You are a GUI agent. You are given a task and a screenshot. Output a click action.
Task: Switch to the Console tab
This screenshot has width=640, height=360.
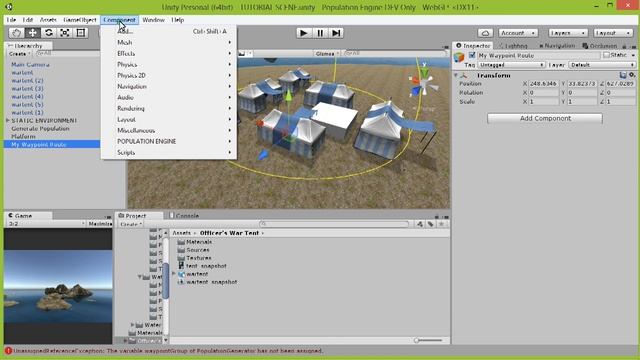click(184, 216)
